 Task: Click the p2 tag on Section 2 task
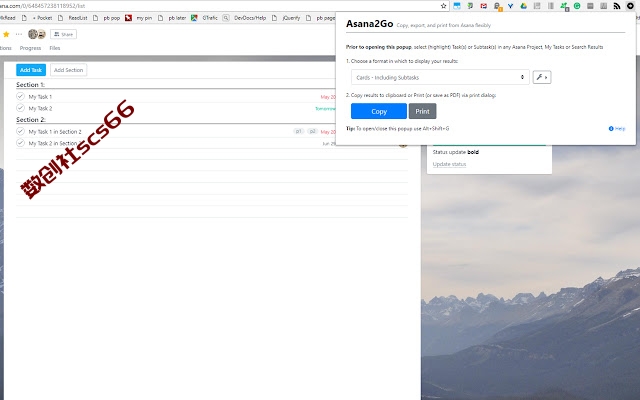tap(313, 131)
